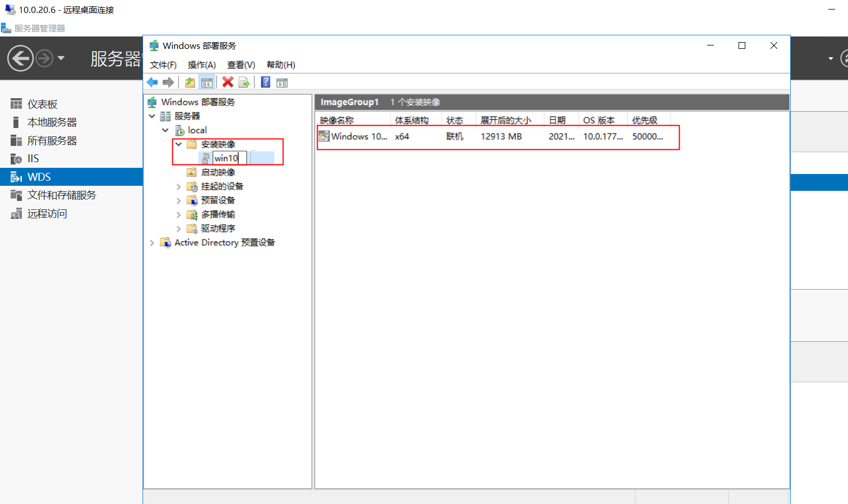The height and width of the screenshot is (504, 848).
Task: Select Active Directory 预置设备 item
Action: click(224, 242)
